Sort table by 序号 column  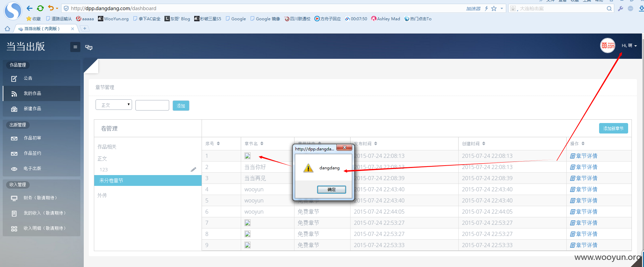tap(213, 144)
